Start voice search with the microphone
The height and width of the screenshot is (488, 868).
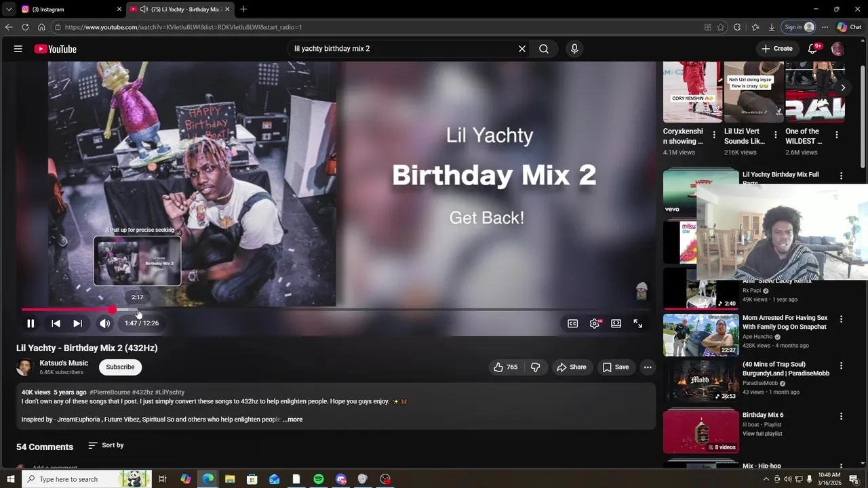pos(574,49)
